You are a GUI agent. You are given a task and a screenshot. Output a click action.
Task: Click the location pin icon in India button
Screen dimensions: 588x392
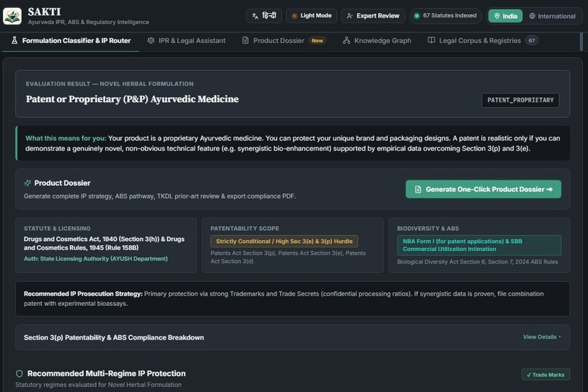497,16
